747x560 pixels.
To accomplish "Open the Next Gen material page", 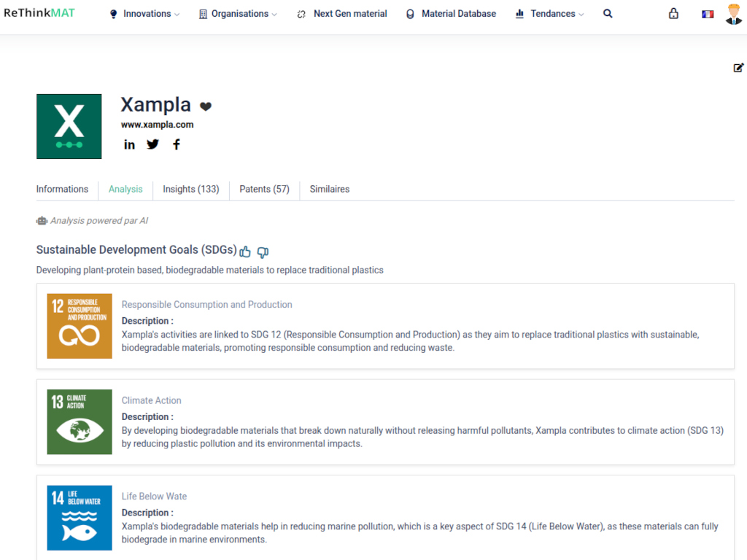I will pos(341,14).
